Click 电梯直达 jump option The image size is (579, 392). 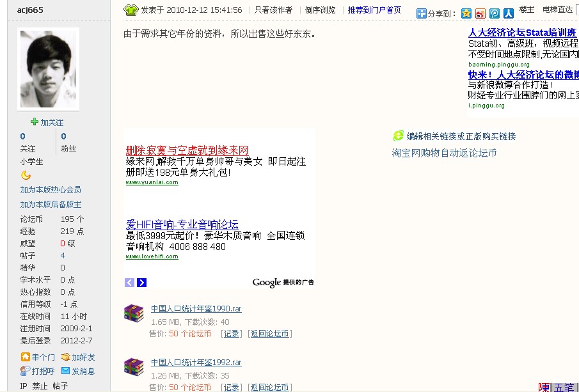tap(558, 10)
